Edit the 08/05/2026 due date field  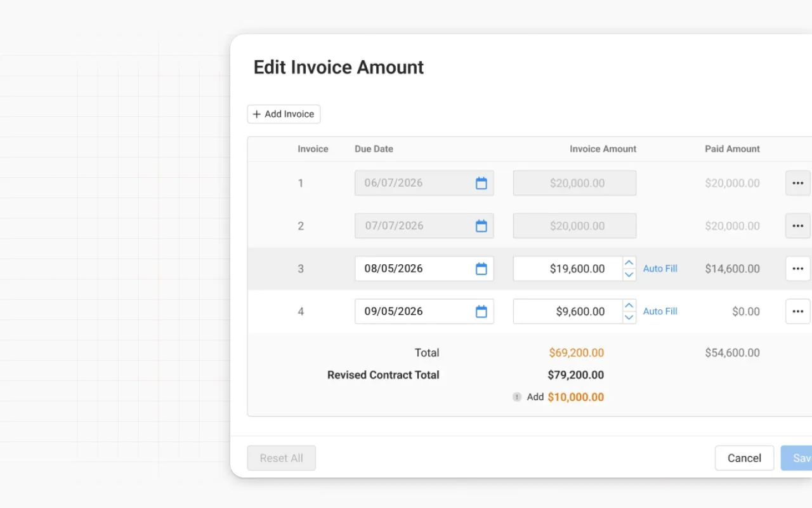[x=424, y=269]
